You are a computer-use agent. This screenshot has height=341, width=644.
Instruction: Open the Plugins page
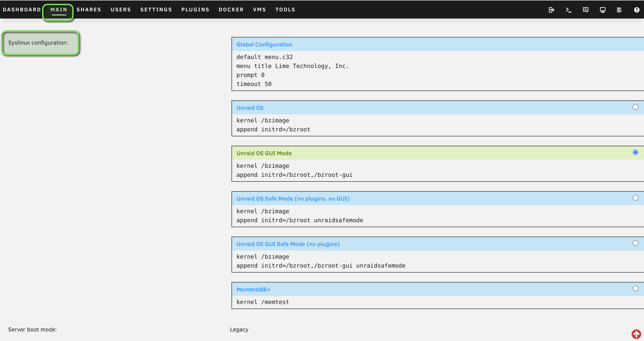195,9
